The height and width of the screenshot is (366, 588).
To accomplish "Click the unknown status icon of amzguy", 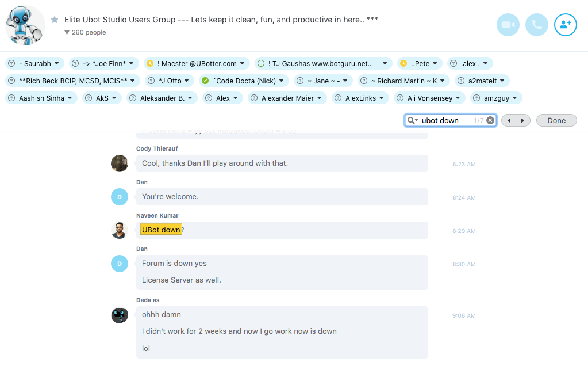I will [476, 98].
